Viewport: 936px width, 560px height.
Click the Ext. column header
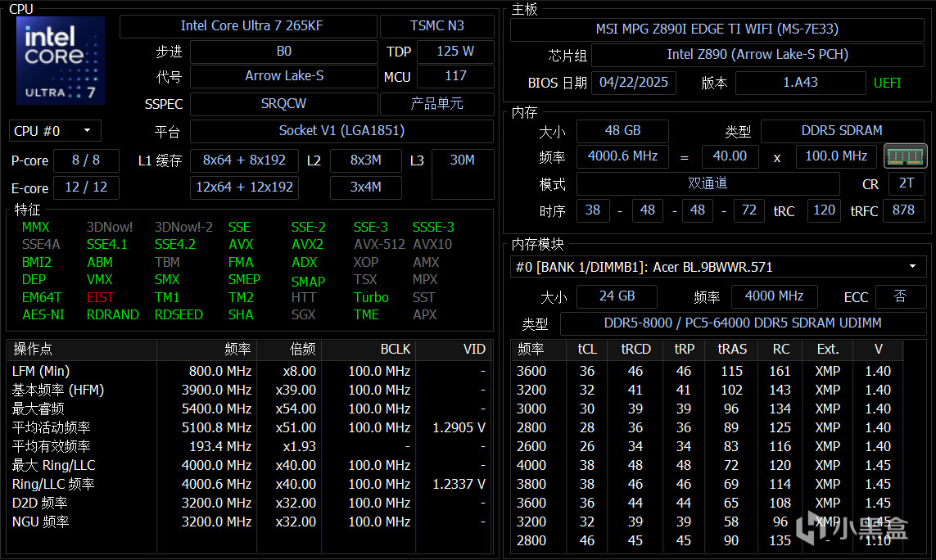point(827,350)
